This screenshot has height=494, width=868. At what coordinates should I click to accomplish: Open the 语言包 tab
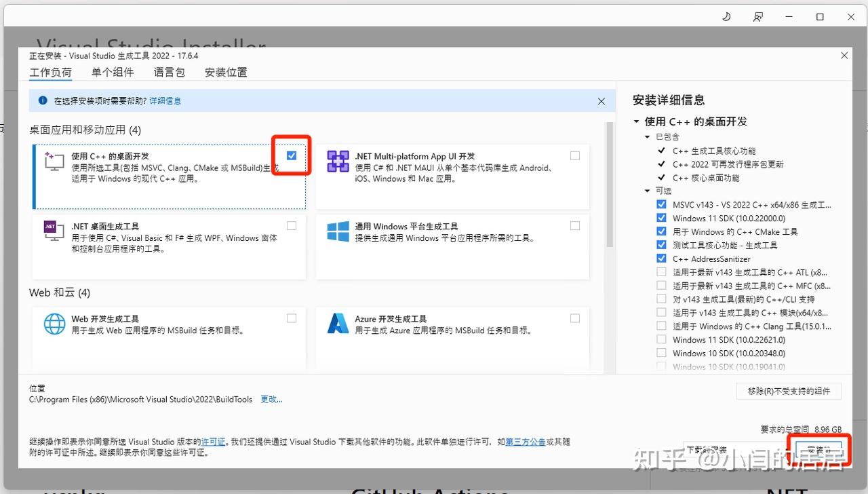pyautogui.click(x=169, y=73)
